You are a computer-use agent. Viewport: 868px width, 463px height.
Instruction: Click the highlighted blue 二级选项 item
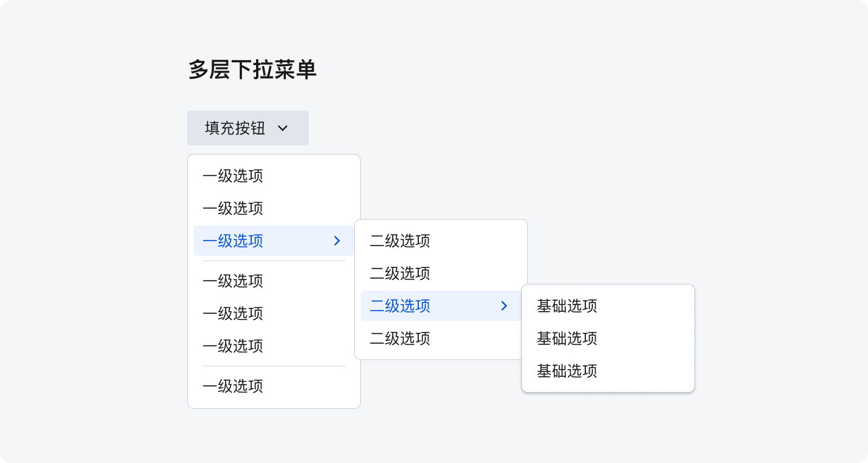point(441,306)
